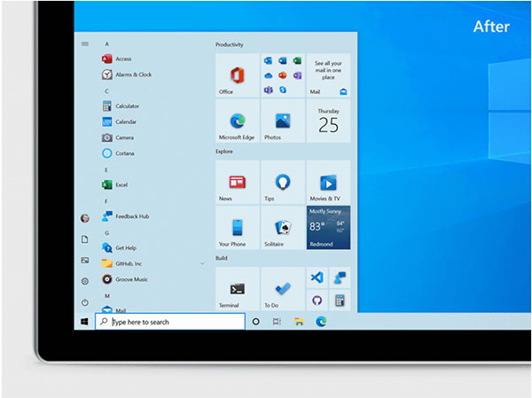The image size is (532, 398).
Task: Open File Explorer on the taskbar
Action: pyautogui.click(x=299, y=322)
